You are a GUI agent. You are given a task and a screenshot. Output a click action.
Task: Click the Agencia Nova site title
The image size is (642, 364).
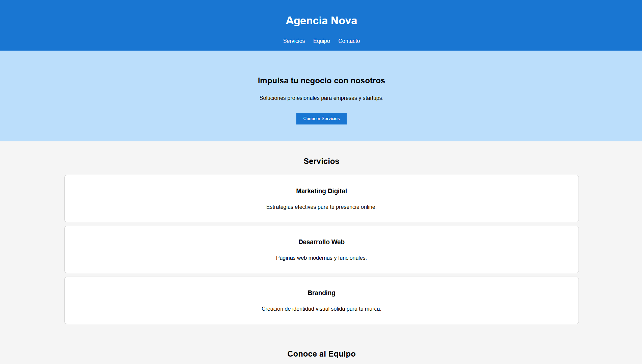click(x=321, y=21)
